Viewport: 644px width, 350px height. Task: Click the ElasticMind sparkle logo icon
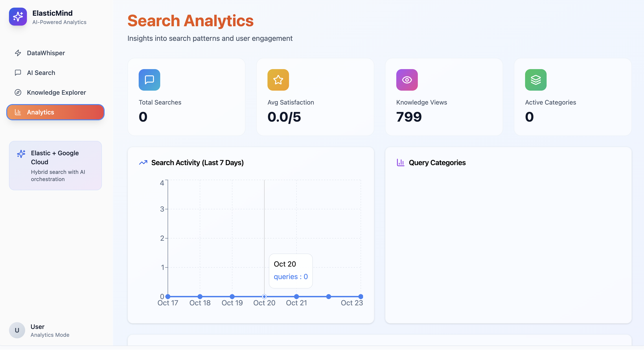coord(18,17)
